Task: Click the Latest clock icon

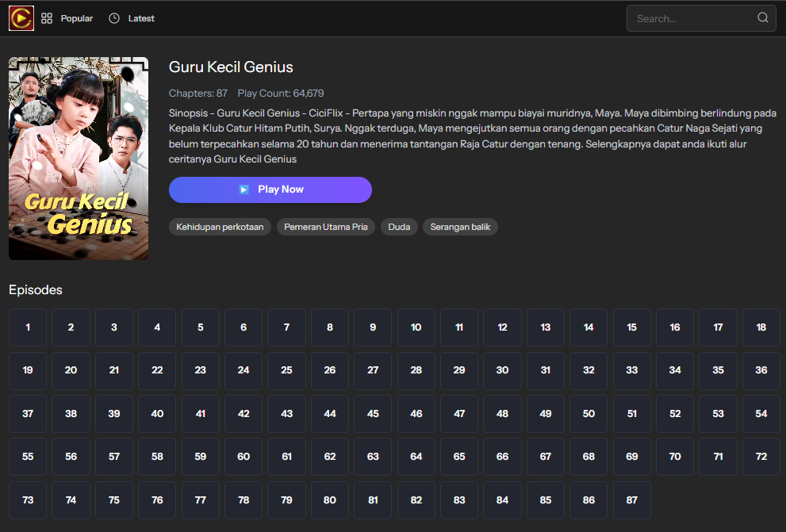Action: [114, 18]
